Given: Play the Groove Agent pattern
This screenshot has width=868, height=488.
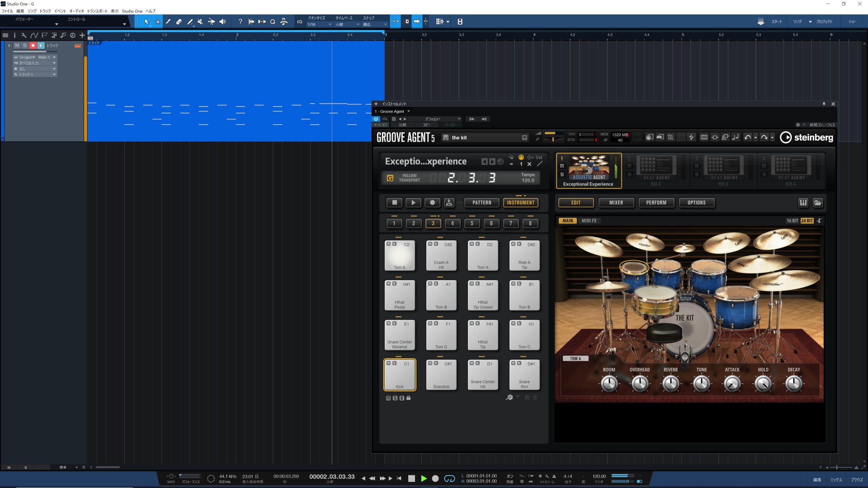Looking at the screenshot, I should click(413, 203).
